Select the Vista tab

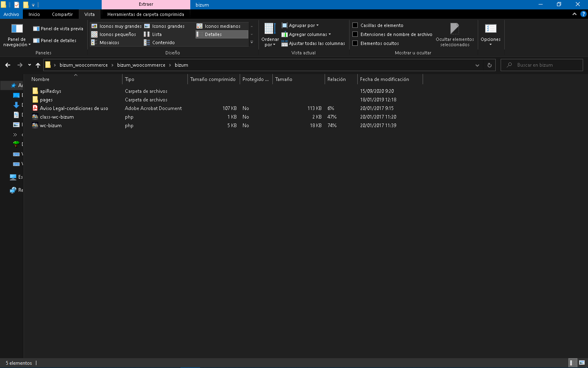pyautogui.click(x=89, y=14)
